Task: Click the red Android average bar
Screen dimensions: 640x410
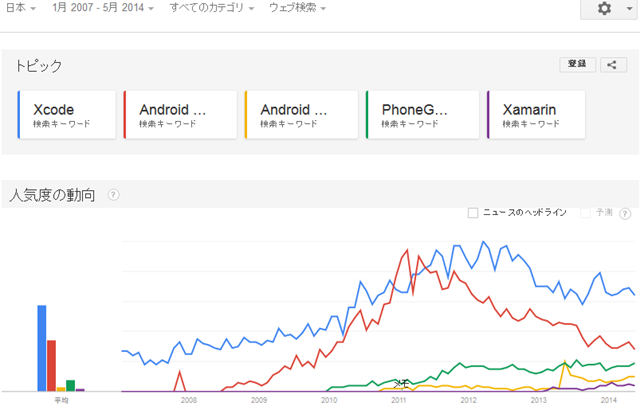Action: tap(51, 366)
